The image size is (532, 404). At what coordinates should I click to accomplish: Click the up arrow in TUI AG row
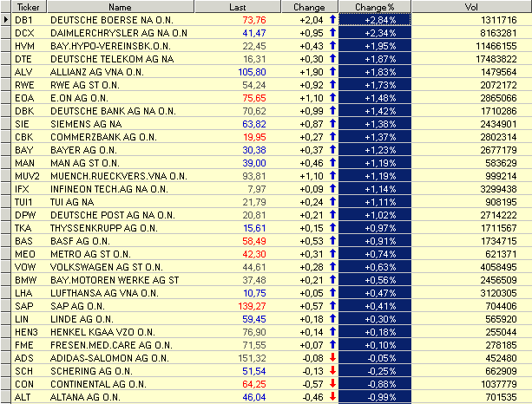[332, 202]
